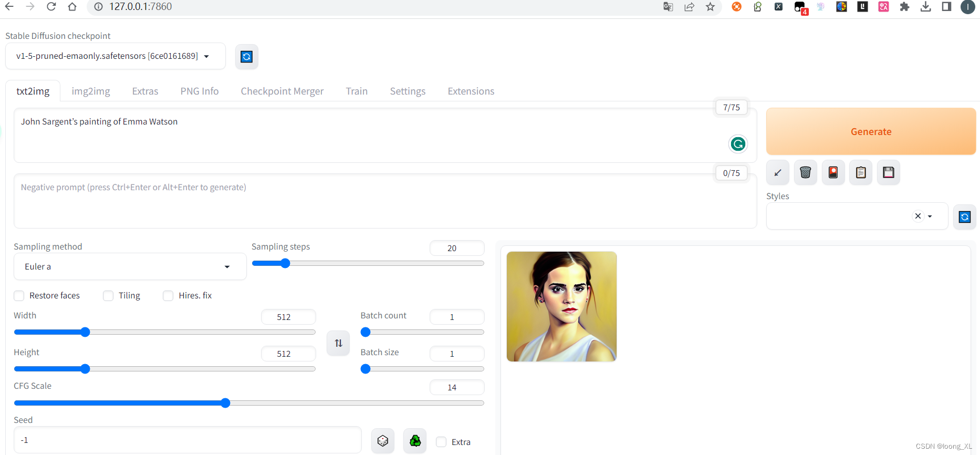Viewport: 980px width, 455px height.
Task: Expand the Styles dropdown arrow
Action: (x=930, y=216)
